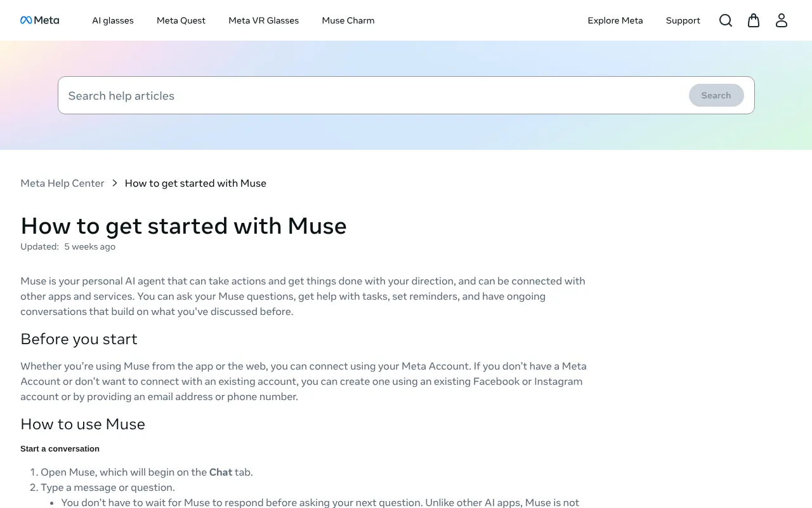
Task: Click 'Type a message or question' step
Action: tap(108, 487)
